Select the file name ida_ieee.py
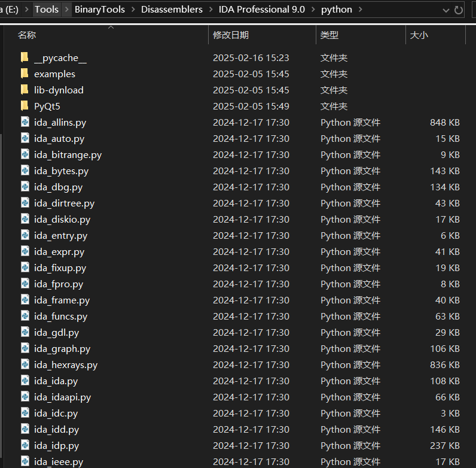The width and height of the screenshot is (476, 468). click(x=59, y=462)
